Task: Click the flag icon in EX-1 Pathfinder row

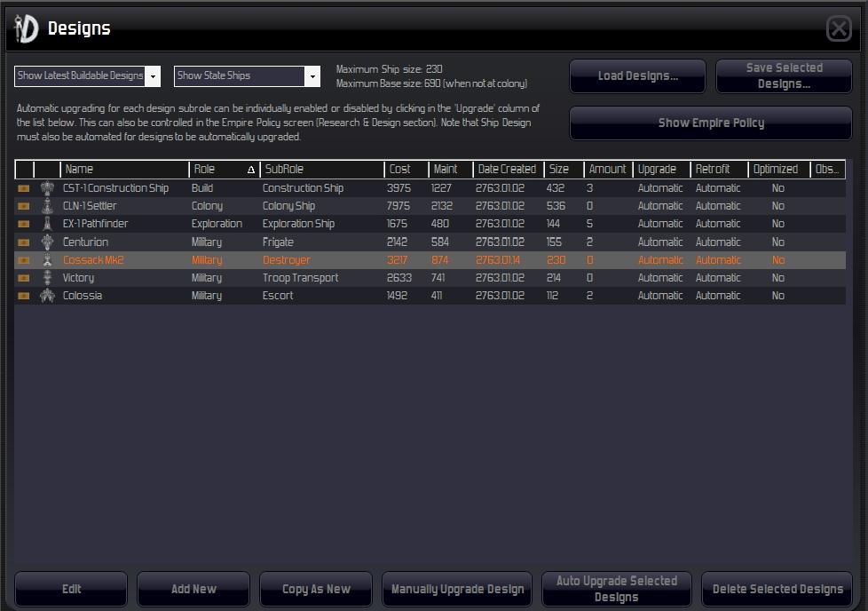Action: coord(24,224)
